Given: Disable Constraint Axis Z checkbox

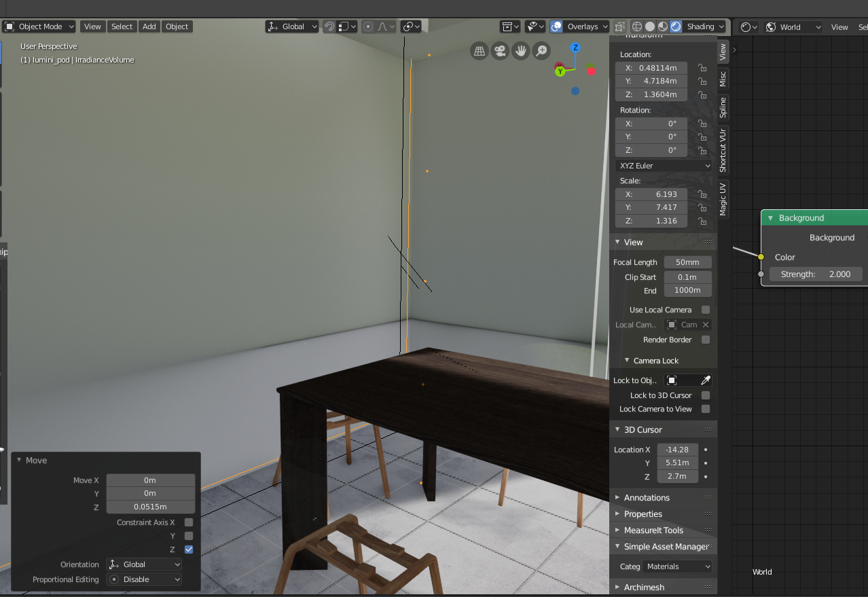Looking at the screenshot, I should click(189, 549).
